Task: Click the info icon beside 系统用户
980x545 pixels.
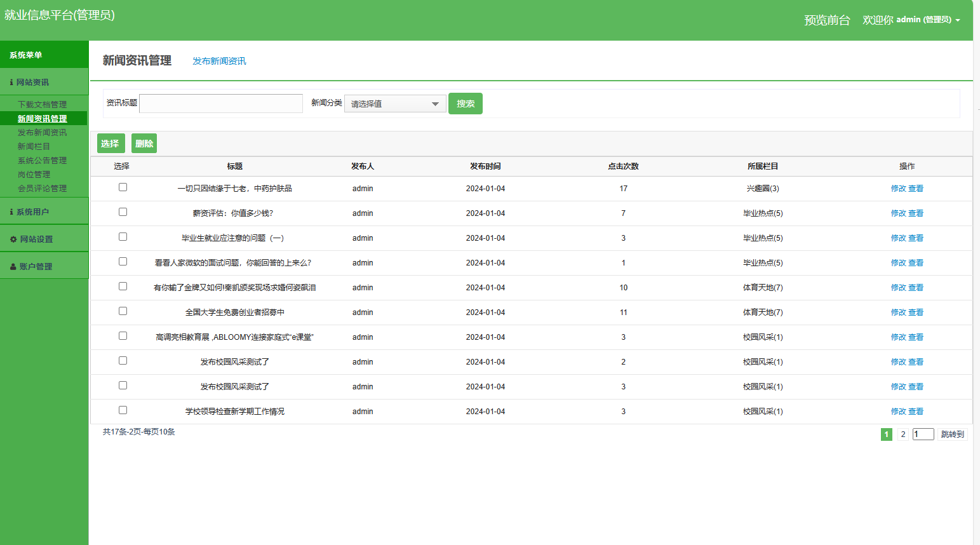Action: pyautogui.click(x=11, y=212)
